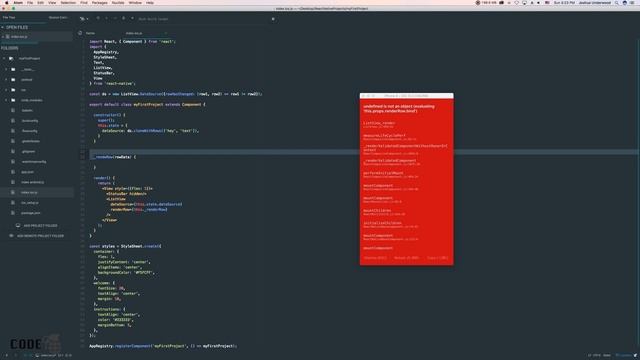Open the .gitignore file

pos(29,151)
